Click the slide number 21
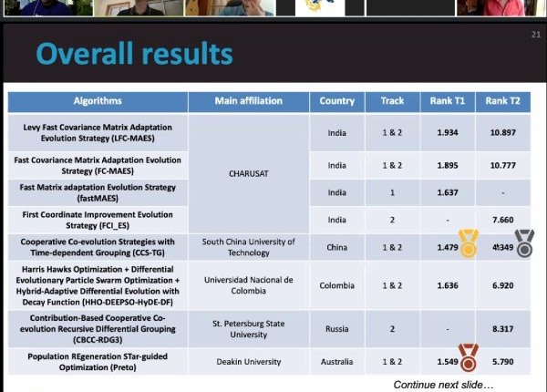The image size is (547, 392). [x=535, y=36]
